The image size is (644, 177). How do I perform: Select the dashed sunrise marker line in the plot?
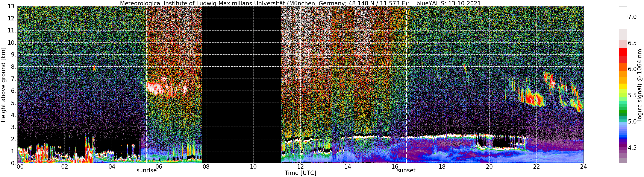(147, 85)
